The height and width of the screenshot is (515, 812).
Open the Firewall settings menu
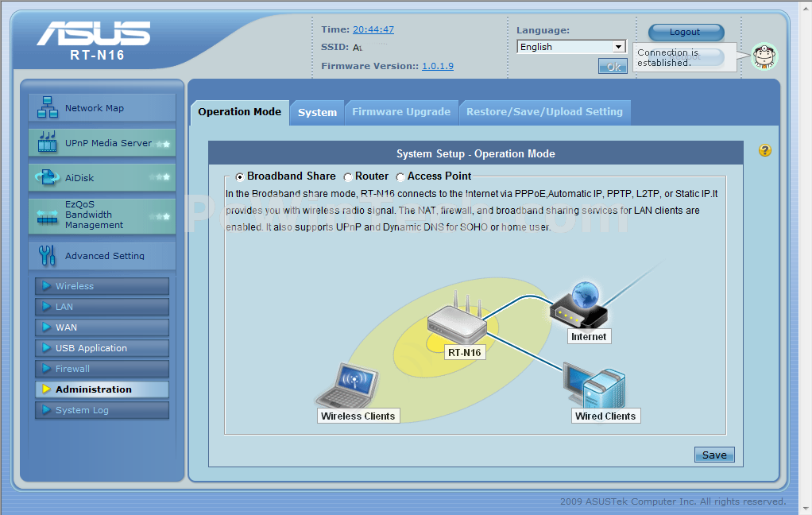click(102, 369)
